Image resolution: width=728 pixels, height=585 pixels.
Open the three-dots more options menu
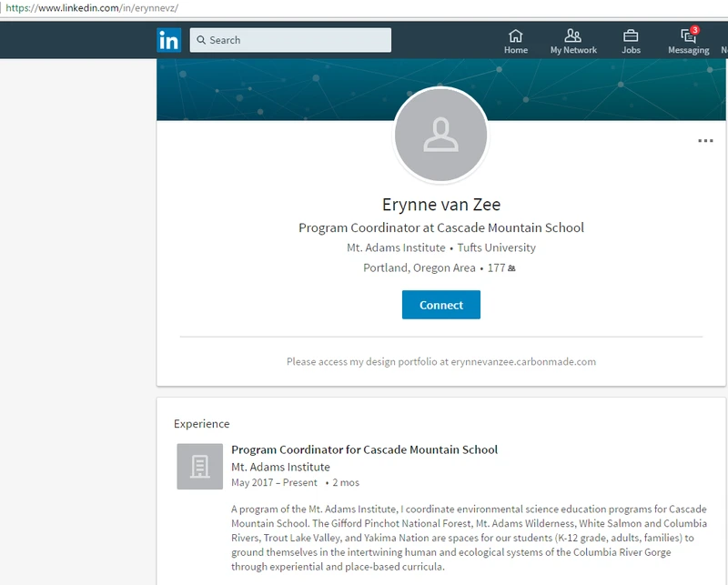tap(705, 141)
